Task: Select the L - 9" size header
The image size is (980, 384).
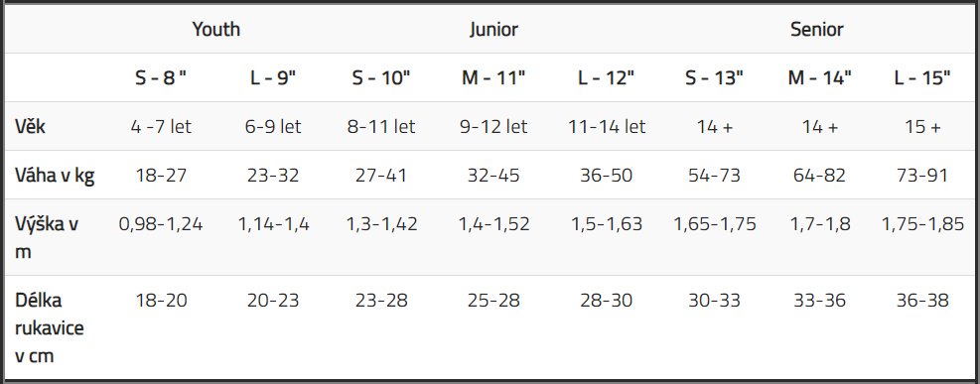Action: tap(273, 78)
